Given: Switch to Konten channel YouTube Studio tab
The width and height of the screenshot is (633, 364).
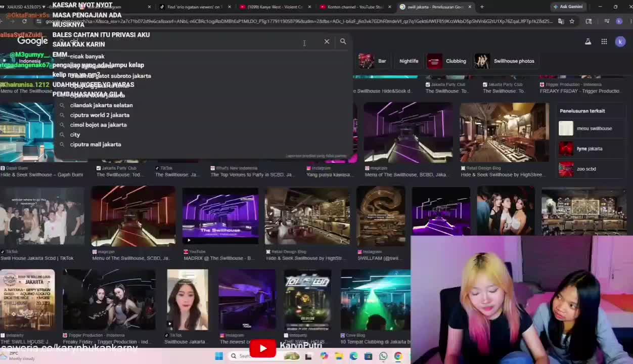Looking at the screenshot, I should pos(355,7).
